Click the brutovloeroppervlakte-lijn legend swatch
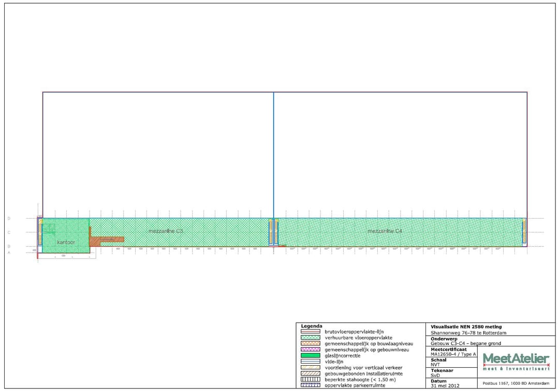The width and height of the screenshot is (559, 392). coord(310,331)
